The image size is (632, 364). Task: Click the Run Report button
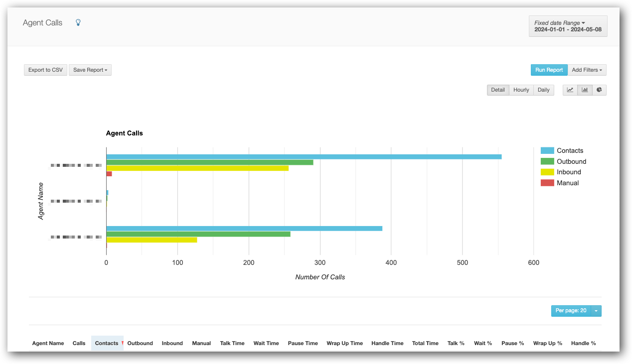coord(549,70)
